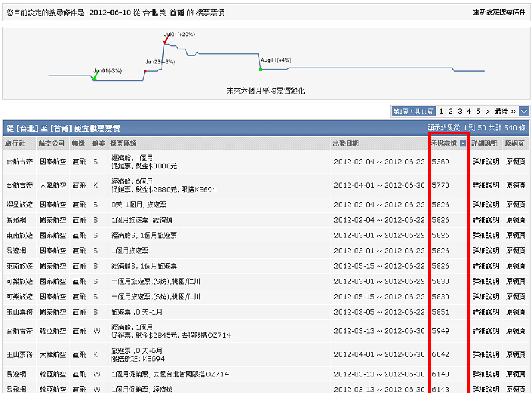Click the 旅遊票 ,0 天-1月 fare description
Screen dimensions: 532x393
pos(137,312)
